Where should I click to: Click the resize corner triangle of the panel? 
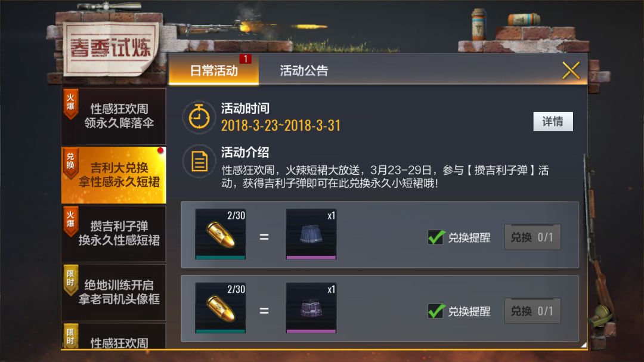pos(584,345)
